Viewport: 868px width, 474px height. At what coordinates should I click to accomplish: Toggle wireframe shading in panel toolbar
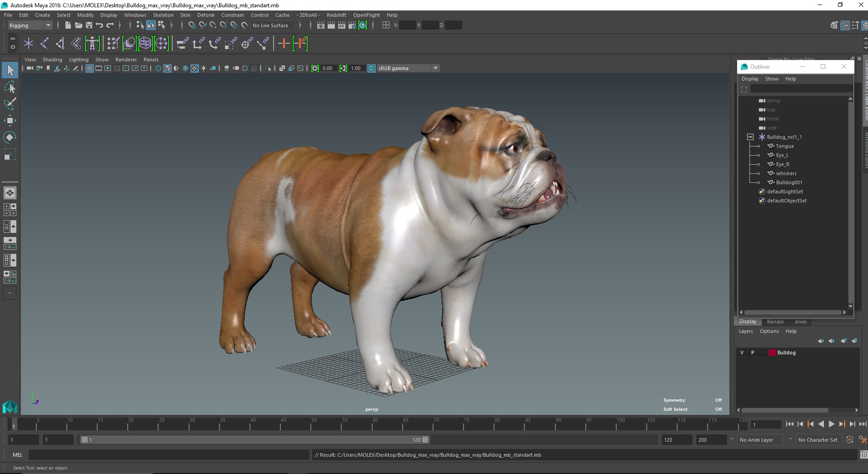[158, 68]
